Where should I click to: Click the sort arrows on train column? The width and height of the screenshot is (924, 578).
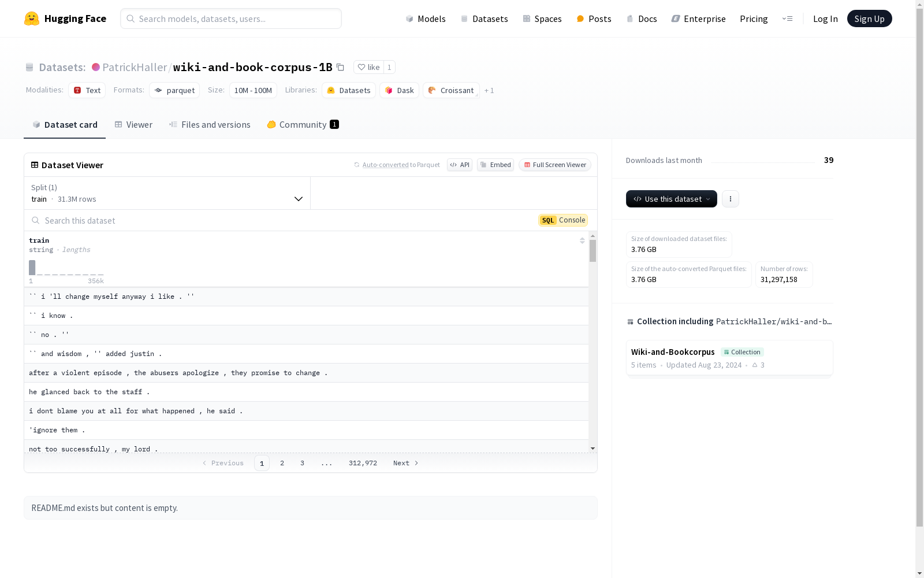582,240
